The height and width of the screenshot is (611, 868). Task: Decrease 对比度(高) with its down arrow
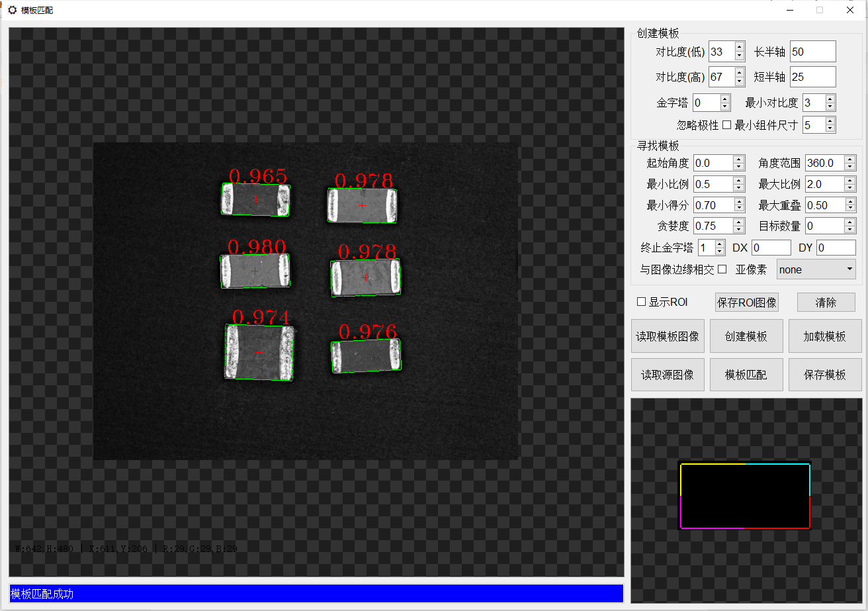(x=740, y=81)
